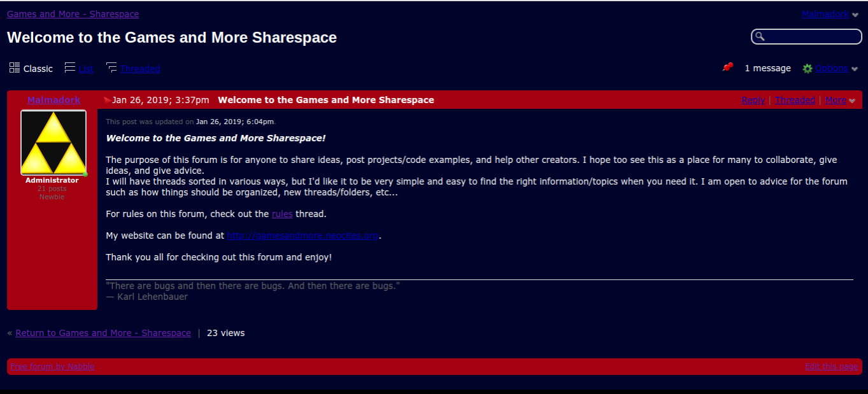This screenshot has width=868, height=394.
Task: Click the Threaded view icon in toolbar
Action: tap(111, 67)
